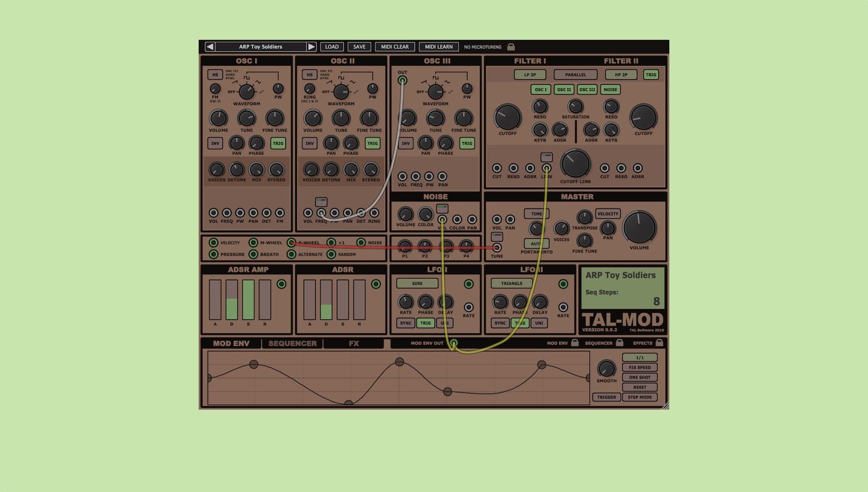Click the BREATH modulation source jack

click(253, 254)
